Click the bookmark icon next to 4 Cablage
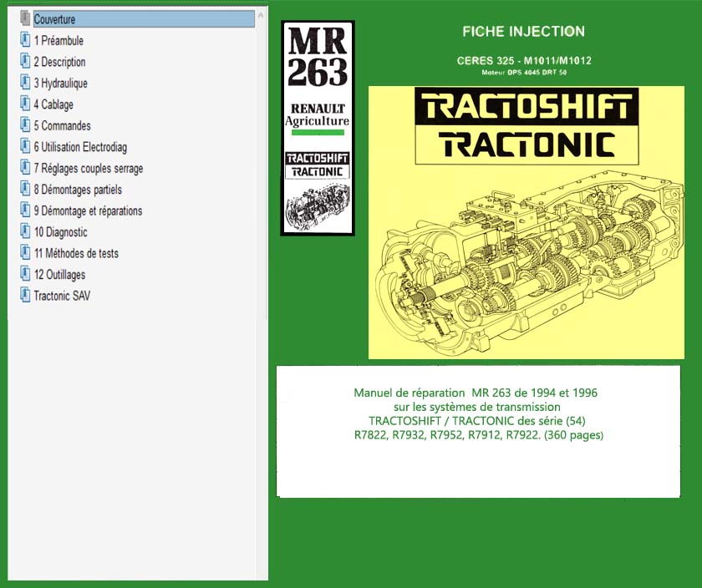The height and width of the screenshot is (588, 702). pyautogui.click(x=25, y=104)
